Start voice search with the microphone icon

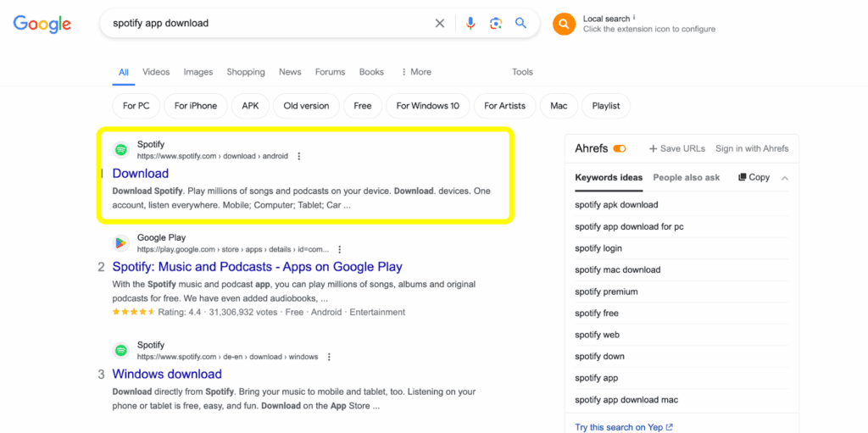click(470, 23)
